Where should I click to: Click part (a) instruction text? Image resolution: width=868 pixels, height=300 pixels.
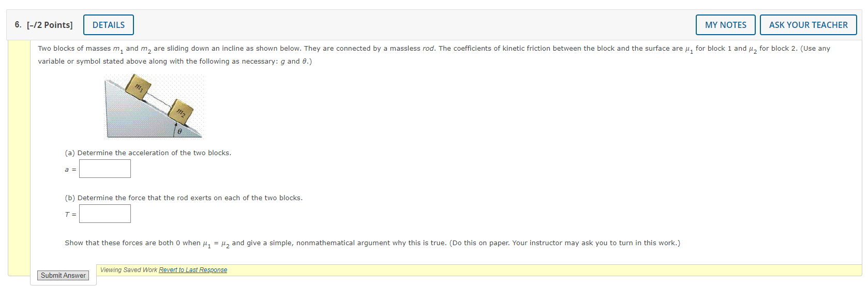[x=148, y=153]
